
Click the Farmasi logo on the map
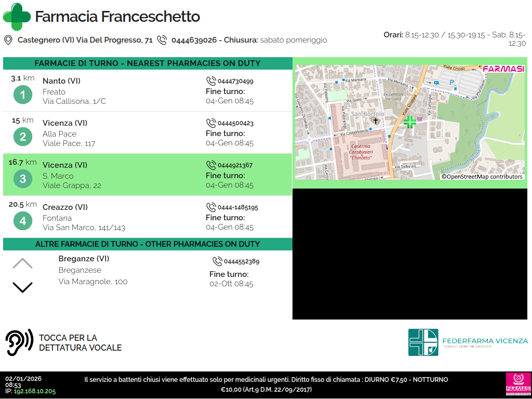click(503, 69)
